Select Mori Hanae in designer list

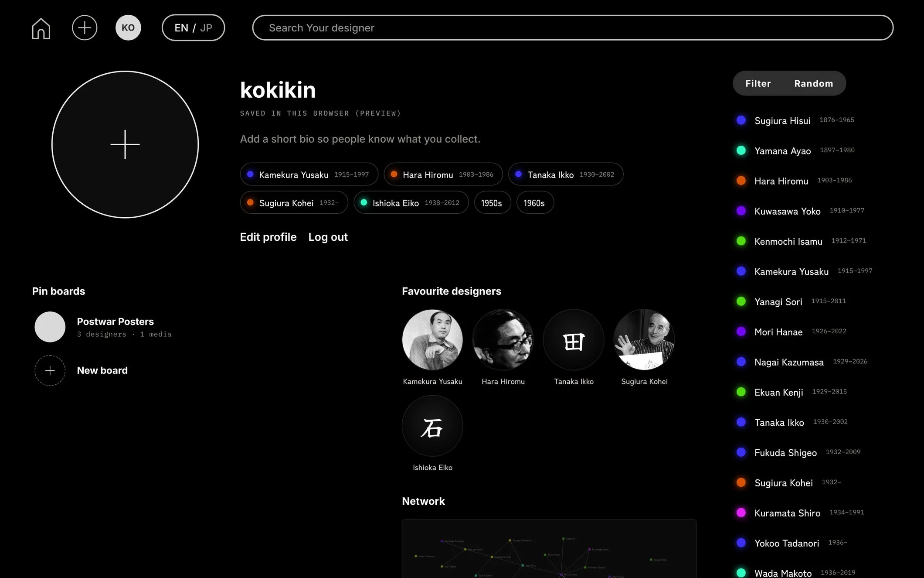(791, 332)
